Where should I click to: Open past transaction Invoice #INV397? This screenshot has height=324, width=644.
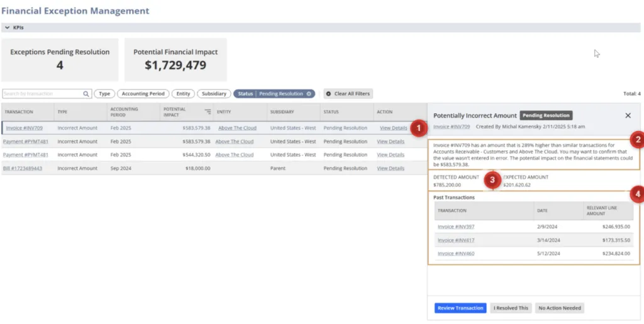(456, 226)
